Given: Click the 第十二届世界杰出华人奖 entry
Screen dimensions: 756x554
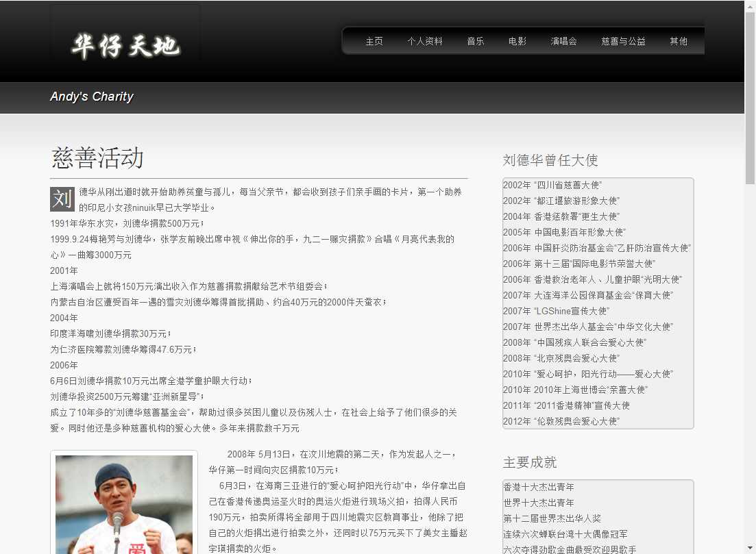Looking at the screenshot, I should [552, 518].
